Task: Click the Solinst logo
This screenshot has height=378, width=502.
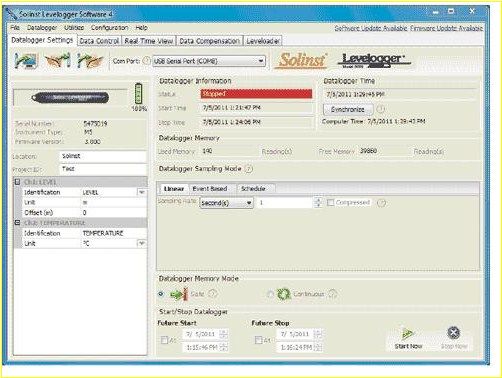Action: click(302, 60)
